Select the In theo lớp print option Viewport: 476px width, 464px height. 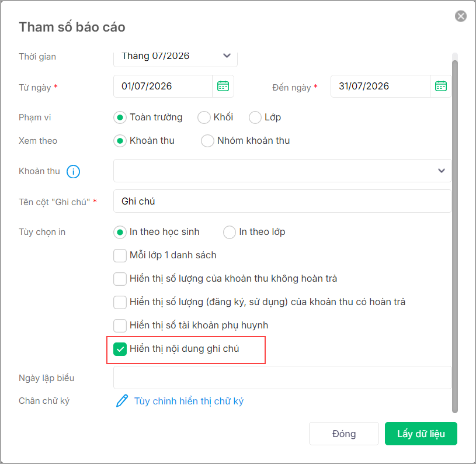pos(230,232)
